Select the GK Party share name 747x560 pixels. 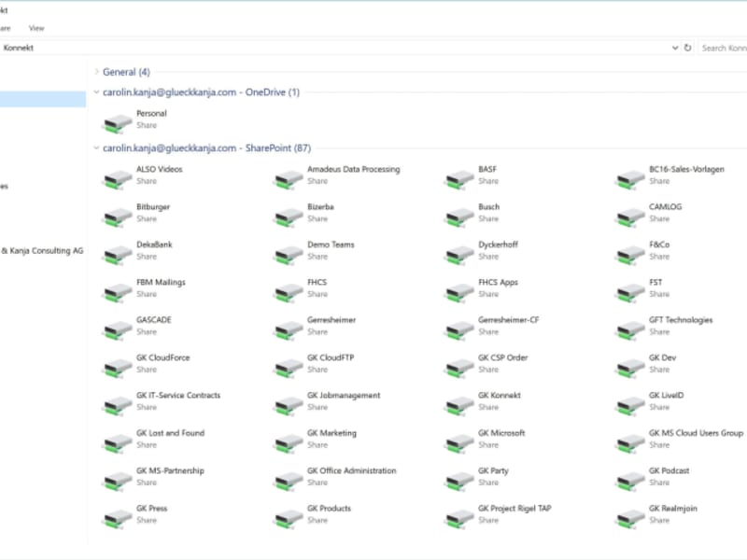coord(493,470)
